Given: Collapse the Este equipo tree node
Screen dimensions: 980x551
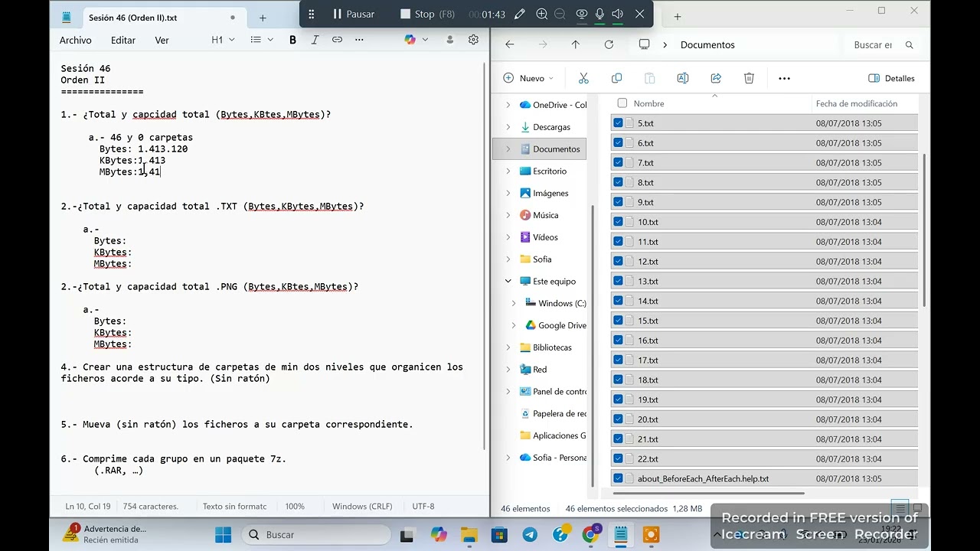Looking at the screenshot, I should (508, 282).
